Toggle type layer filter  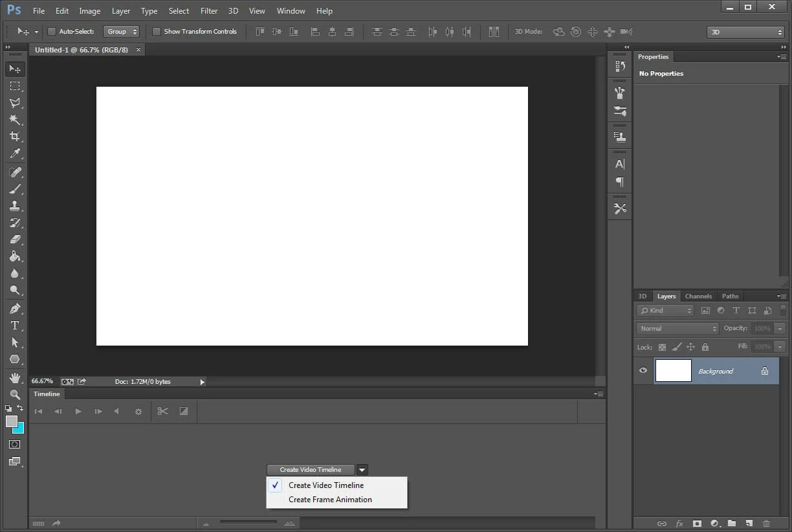(x=736, y=311)
